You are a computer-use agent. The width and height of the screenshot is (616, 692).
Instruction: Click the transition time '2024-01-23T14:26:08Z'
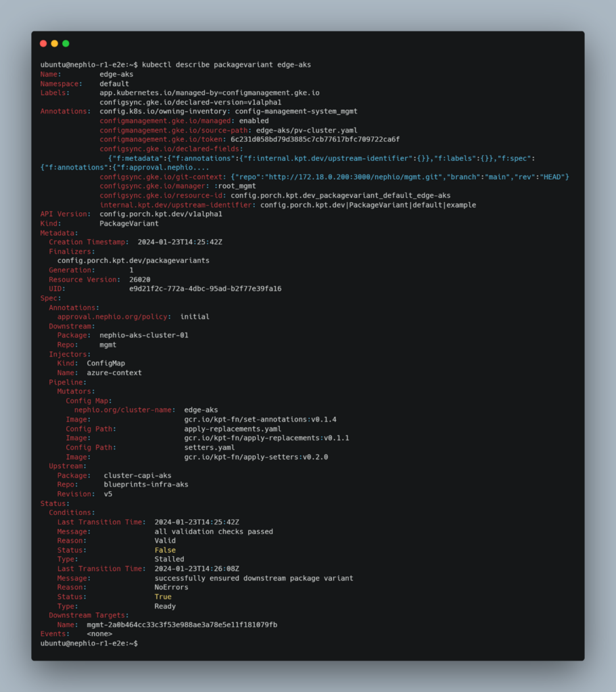pyautogui.click(x=197, y=569)
